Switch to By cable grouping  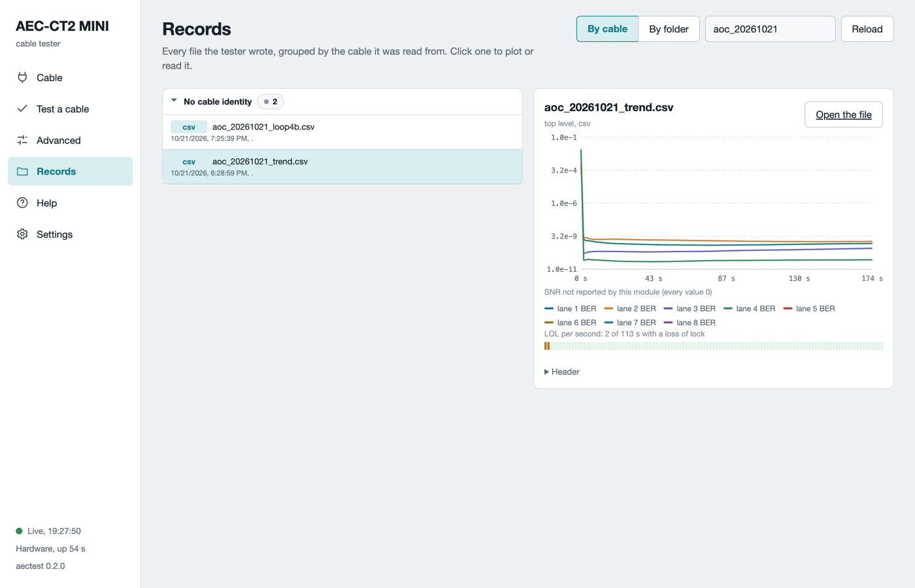click(607, 29)
